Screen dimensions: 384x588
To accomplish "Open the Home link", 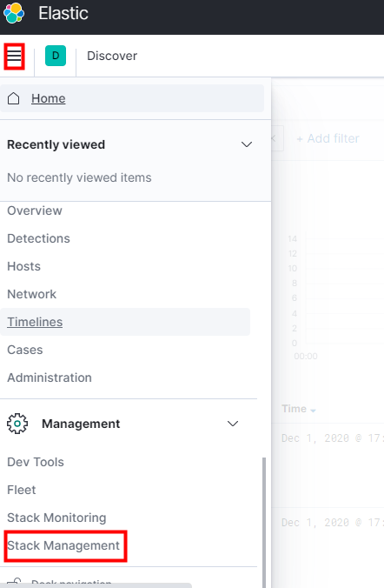I will click(x=49, y=98).
